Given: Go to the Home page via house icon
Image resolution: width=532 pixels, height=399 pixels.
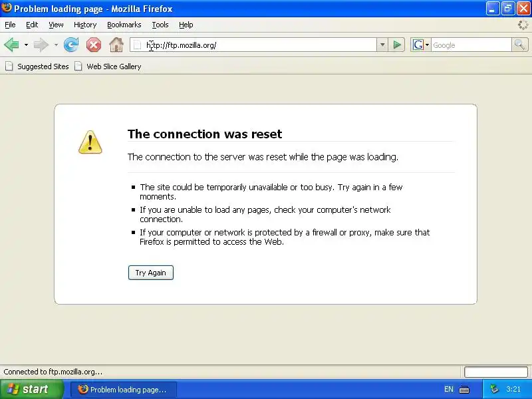Looking at the screenshot, I should pyautogui.click(x=116, y=45).
